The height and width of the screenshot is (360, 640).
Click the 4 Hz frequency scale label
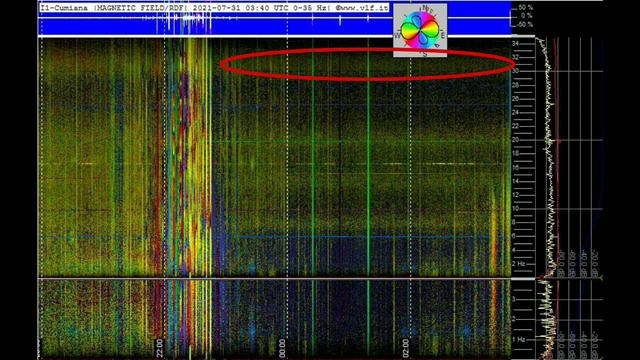[513, 250]
